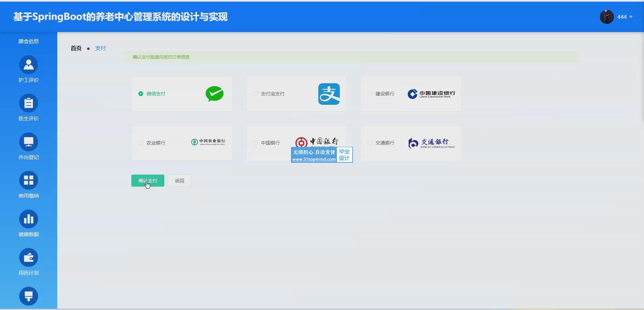Open 用药计划 wallet icon
Screen dimensions: 644x310
pyautogui.click(x=29, y=258)
